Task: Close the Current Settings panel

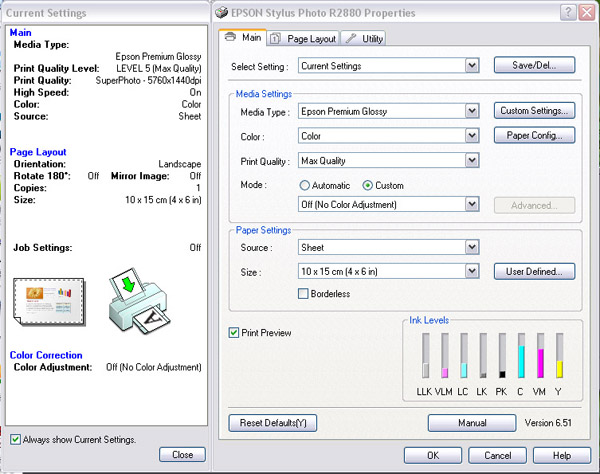Action: tap(183, 454)
